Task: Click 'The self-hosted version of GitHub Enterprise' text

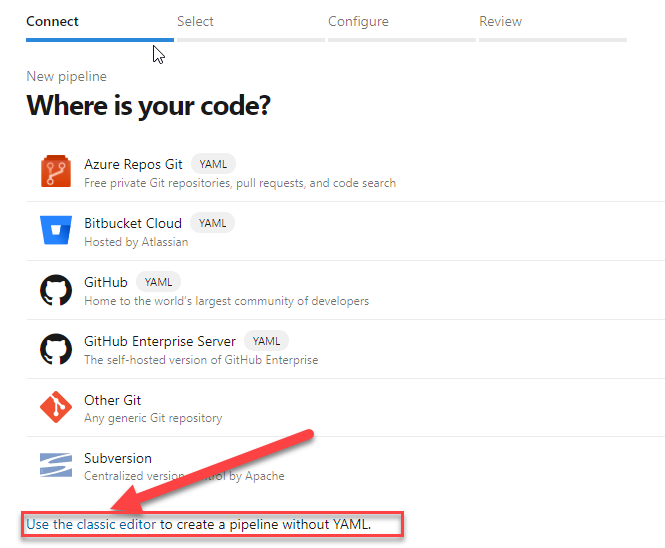Action: [x=201, y=360]
